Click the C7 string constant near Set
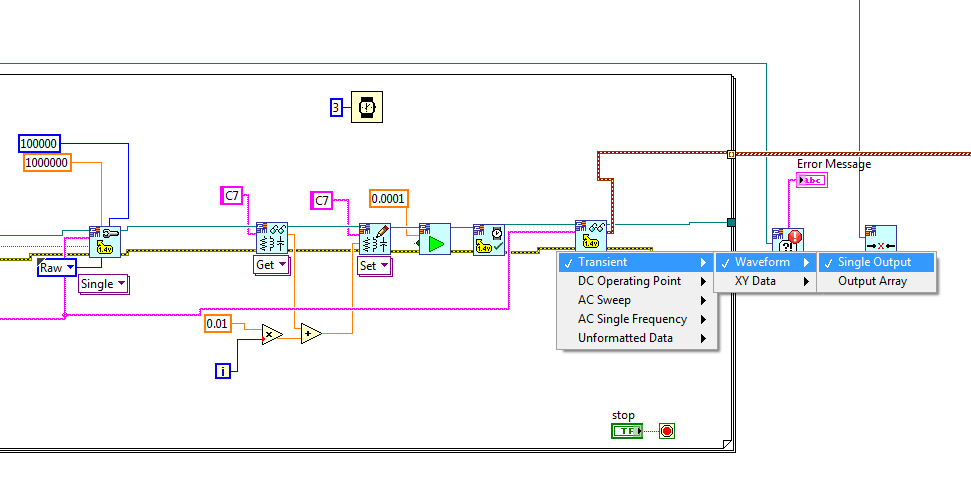 coord(321,201)
